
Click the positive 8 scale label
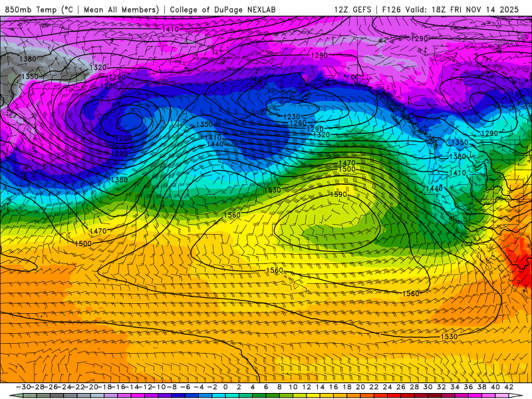[279, 387]
